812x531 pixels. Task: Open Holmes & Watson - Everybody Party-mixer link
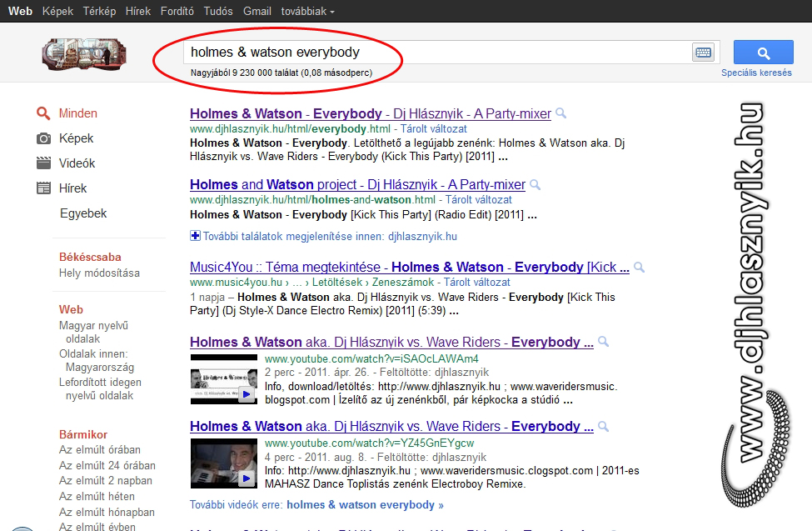point(371,113)
